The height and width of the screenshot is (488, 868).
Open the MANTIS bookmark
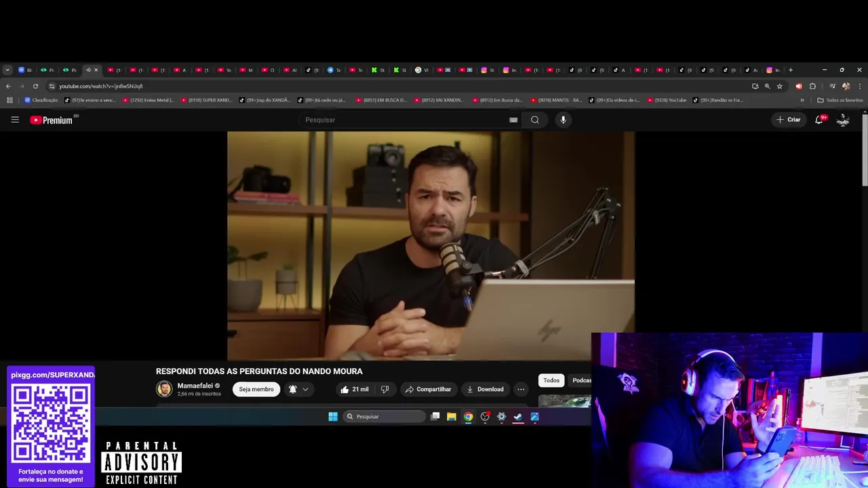556,100
